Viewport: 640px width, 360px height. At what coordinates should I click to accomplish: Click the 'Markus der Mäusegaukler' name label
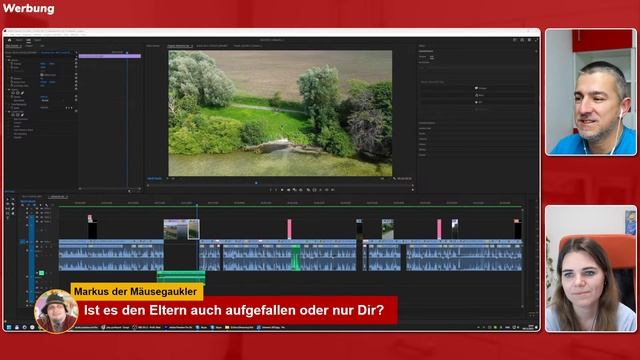tap(136, 291)
